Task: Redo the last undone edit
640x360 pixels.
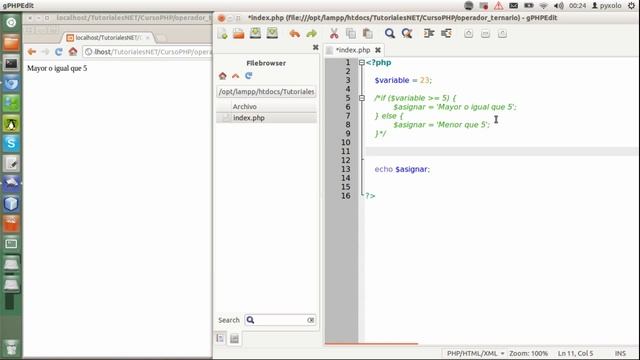Action: pyautogui.click(x=311, y=33)
